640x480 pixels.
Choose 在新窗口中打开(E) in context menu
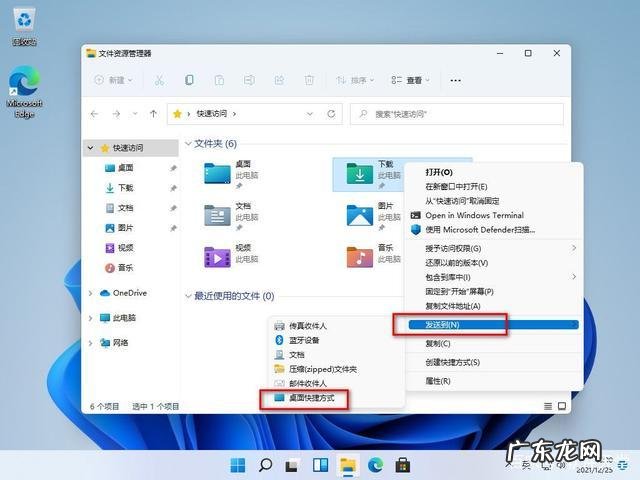tap(493, 187)
